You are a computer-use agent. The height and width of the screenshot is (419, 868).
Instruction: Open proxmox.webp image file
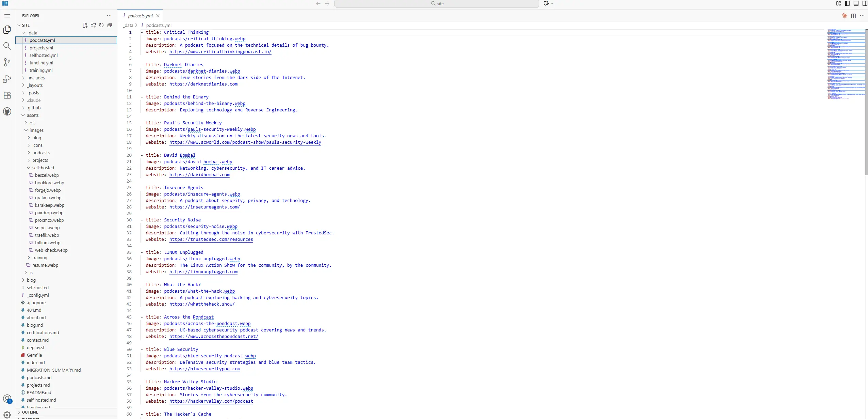coord(49,220)
